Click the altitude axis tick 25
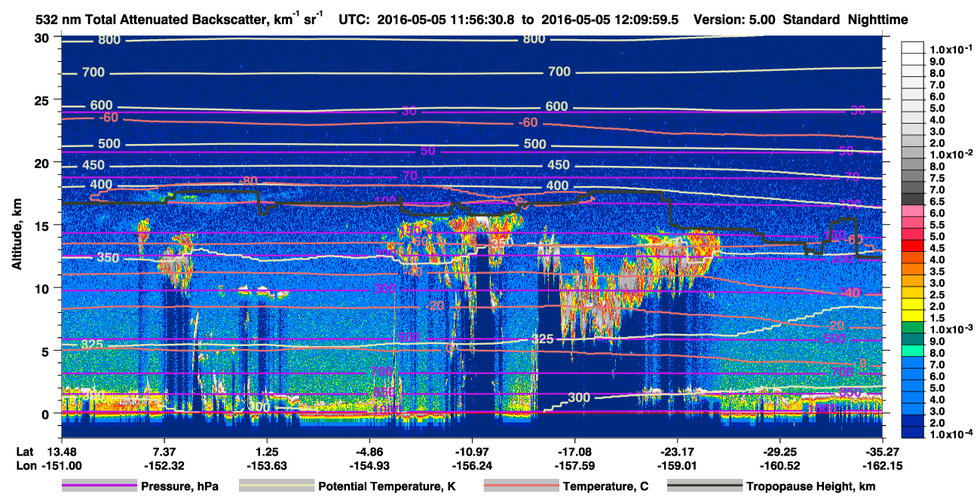The image size is (980, 503). [43, 100]
